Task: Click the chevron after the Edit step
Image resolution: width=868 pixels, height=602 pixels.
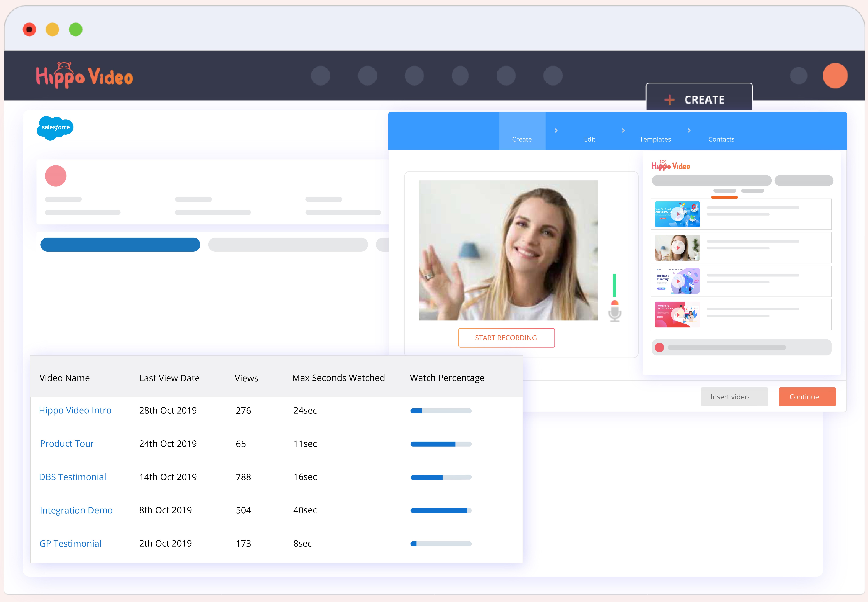Action: tap(623, 130)
